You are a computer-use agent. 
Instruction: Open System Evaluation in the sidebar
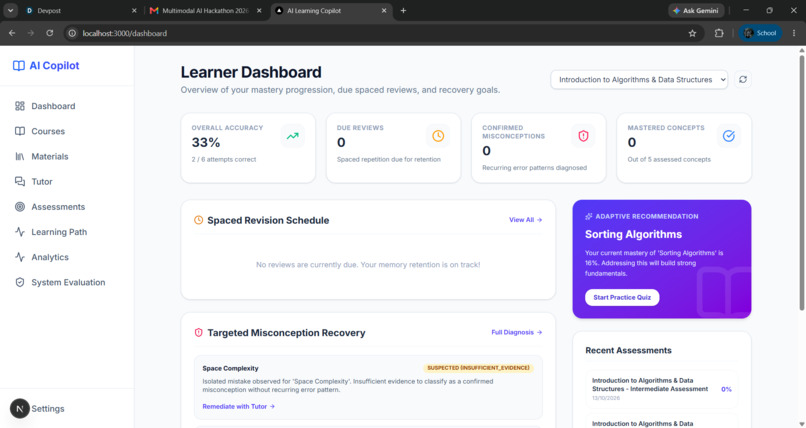67,282
